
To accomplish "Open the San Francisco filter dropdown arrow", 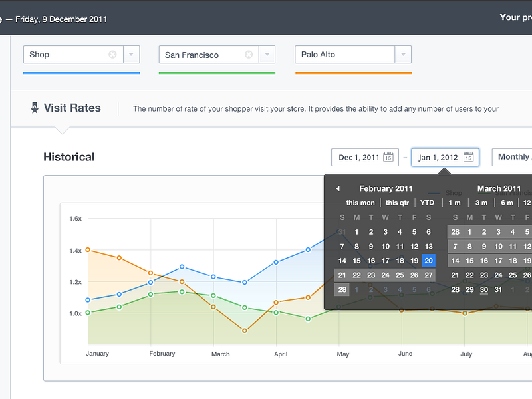I will [x=267, y=55].
